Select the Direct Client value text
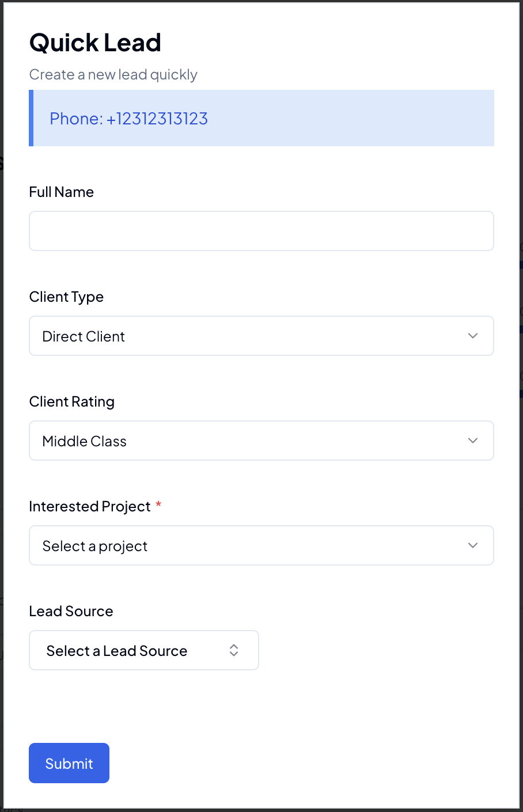 point(83,336)
